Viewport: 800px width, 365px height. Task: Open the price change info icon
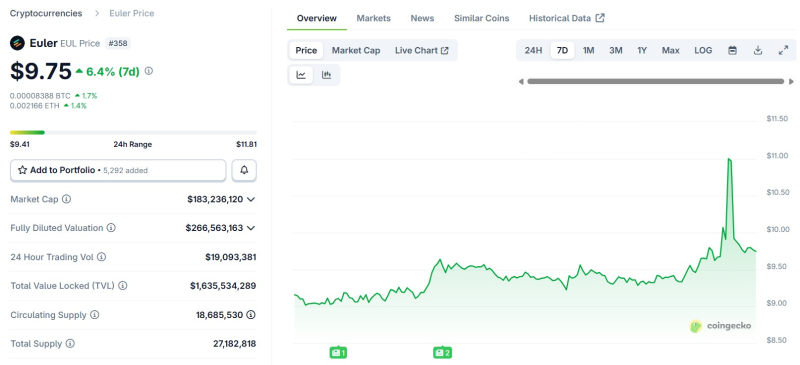click(x=148, y=71)
